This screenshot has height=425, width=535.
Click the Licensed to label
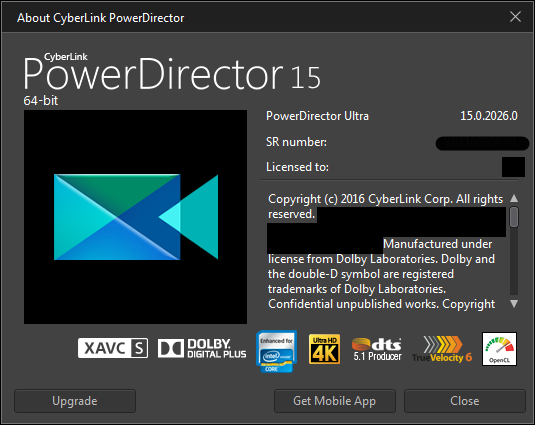pyautogui.click(x=297, y=167)
